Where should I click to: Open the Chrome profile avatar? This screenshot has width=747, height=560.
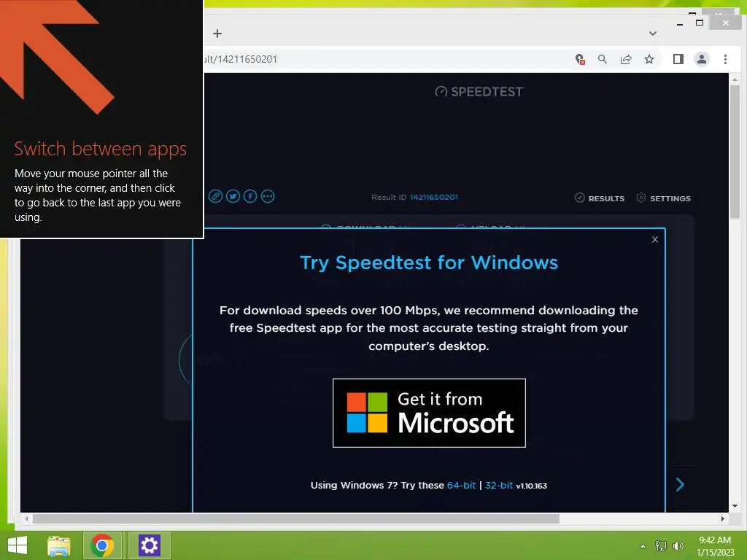(701, 59)
